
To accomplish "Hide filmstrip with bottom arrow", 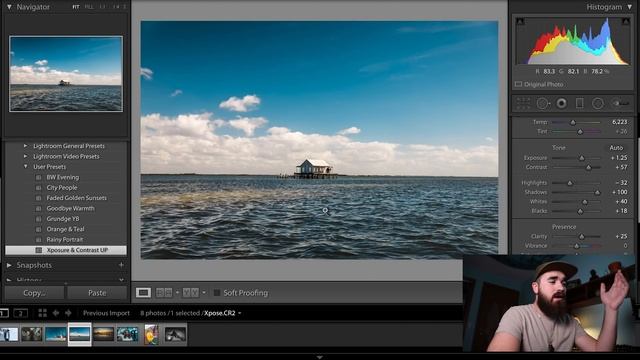I will coord(320,357).
